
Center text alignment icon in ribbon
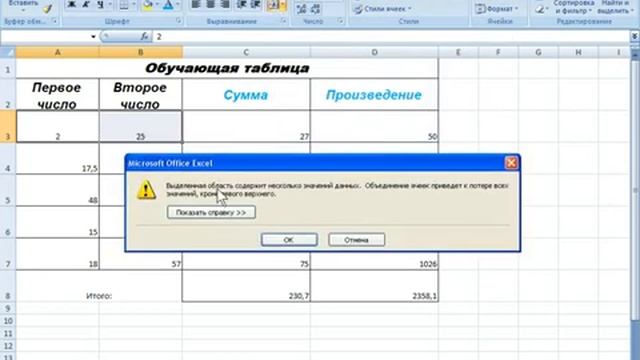(211, 4)
